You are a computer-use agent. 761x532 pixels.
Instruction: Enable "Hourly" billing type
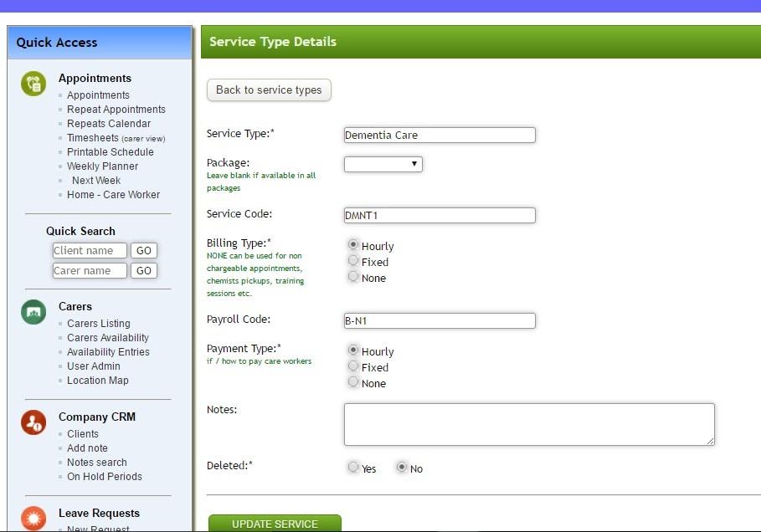point(353,244)
